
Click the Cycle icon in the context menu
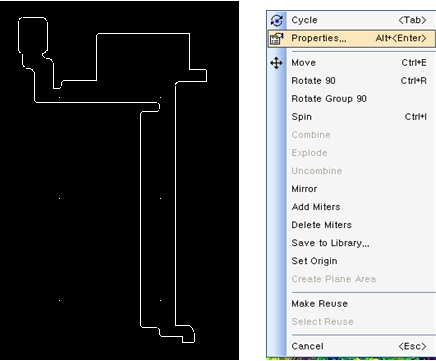[x=277, y=20]
